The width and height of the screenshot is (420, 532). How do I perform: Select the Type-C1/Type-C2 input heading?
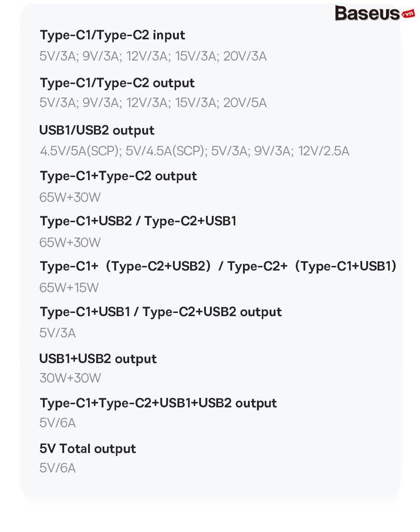(112, 35)
